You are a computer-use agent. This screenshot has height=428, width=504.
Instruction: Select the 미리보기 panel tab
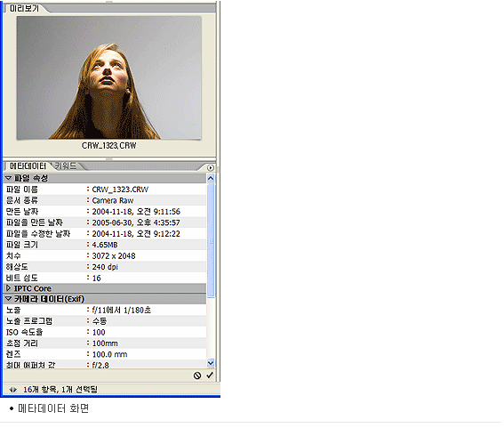24,8
